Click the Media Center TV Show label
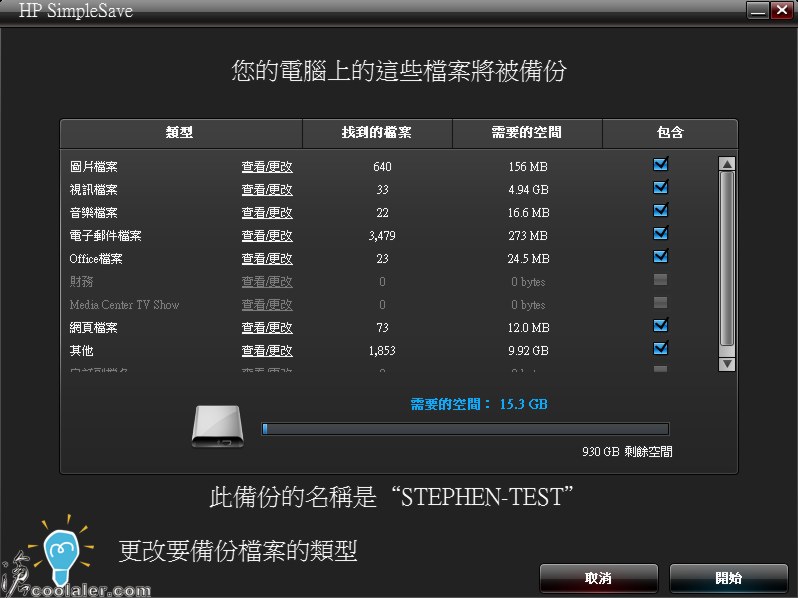The image size is (798, 598). click(x=125, y=304)
